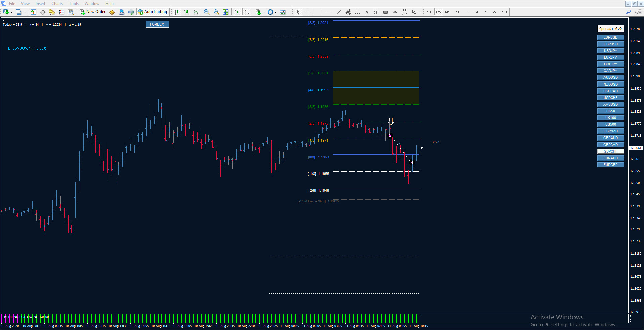
Task: Switch chart symbol to XAUUSD
Action: [610, 104]
